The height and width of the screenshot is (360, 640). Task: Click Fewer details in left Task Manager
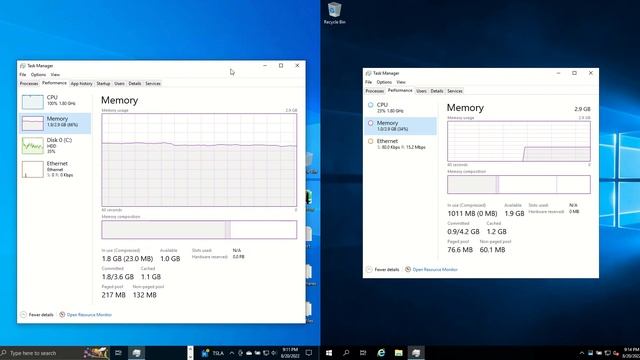[41, 315]
